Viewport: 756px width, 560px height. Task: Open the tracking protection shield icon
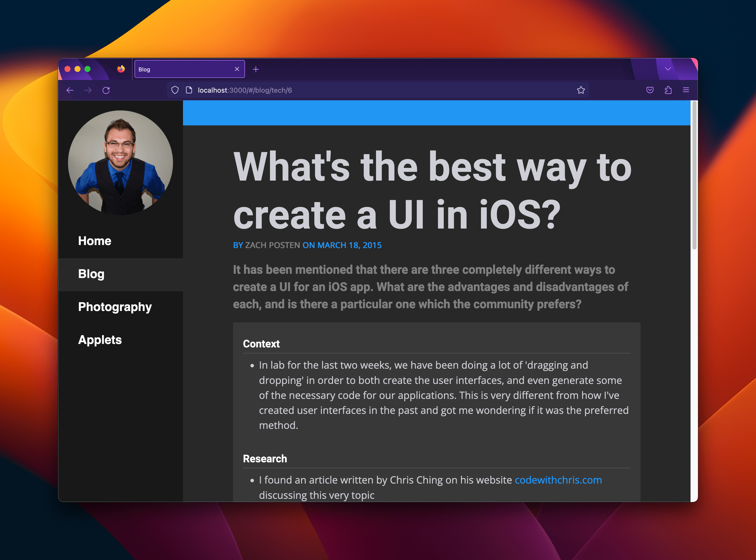click(x=175, y=90)
